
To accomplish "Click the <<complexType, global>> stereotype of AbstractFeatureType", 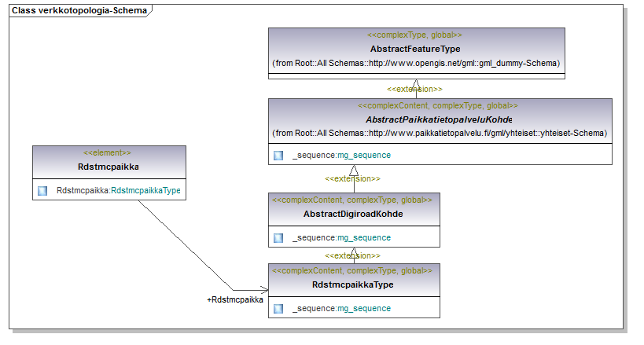I will pos(414,35).
